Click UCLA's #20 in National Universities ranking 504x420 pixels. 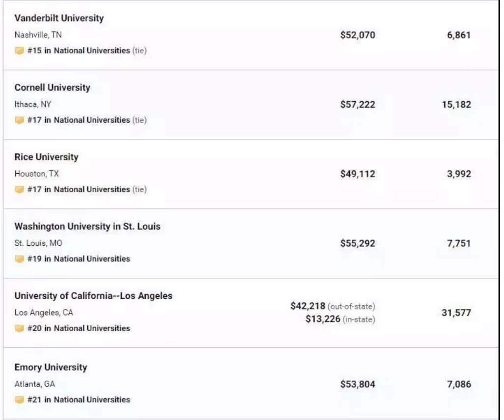pos(79,329)
